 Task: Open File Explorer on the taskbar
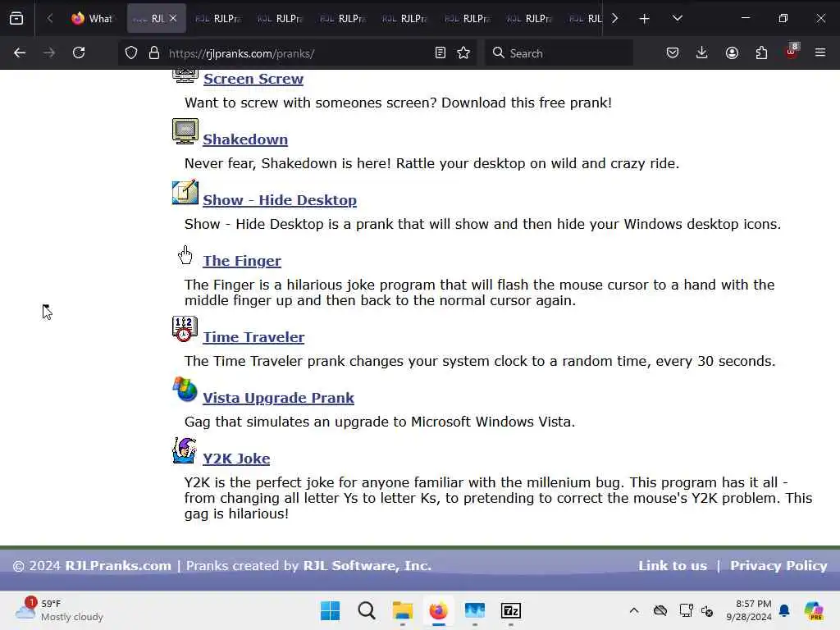(402, 610)
